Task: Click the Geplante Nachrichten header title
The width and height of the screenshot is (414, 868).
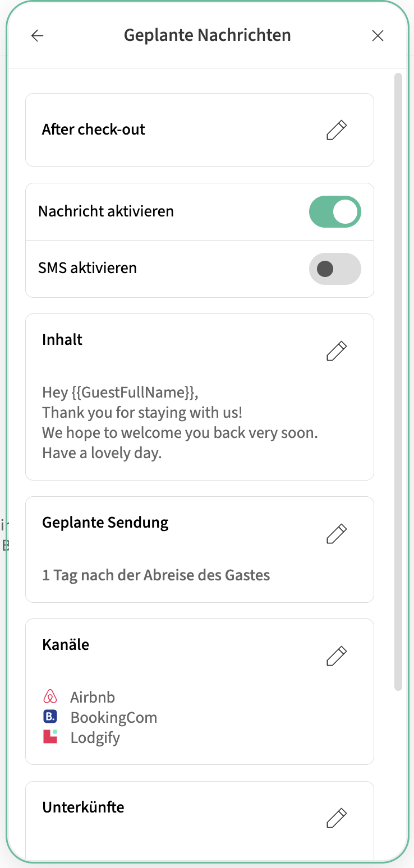Action: pos(208,35)
